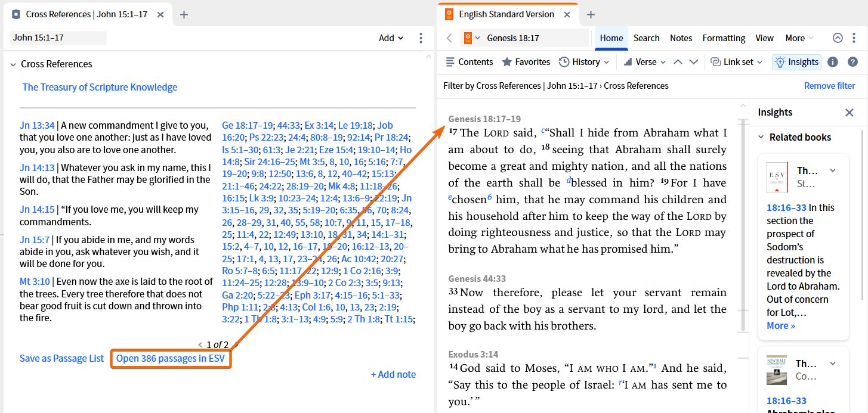This screenshot has height=413, width=868.
Task: Open the Le 19:18 cross reference
Action: (356, 125)
